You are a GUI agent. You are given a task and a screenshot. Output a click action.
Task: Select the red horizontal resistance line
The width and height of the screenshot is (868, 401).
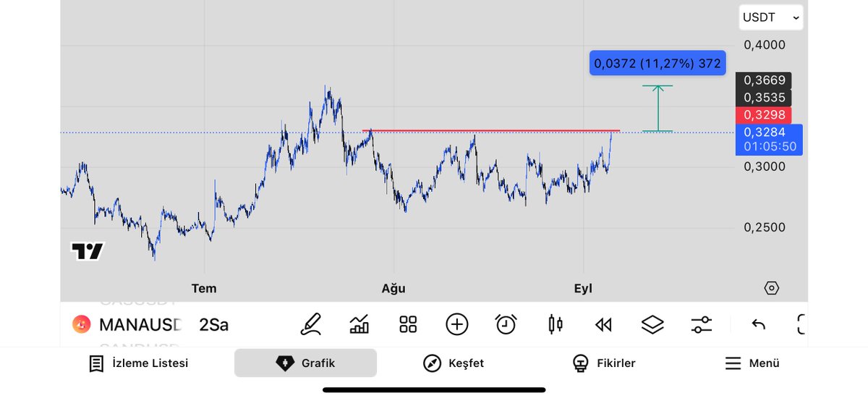(491, 130)
